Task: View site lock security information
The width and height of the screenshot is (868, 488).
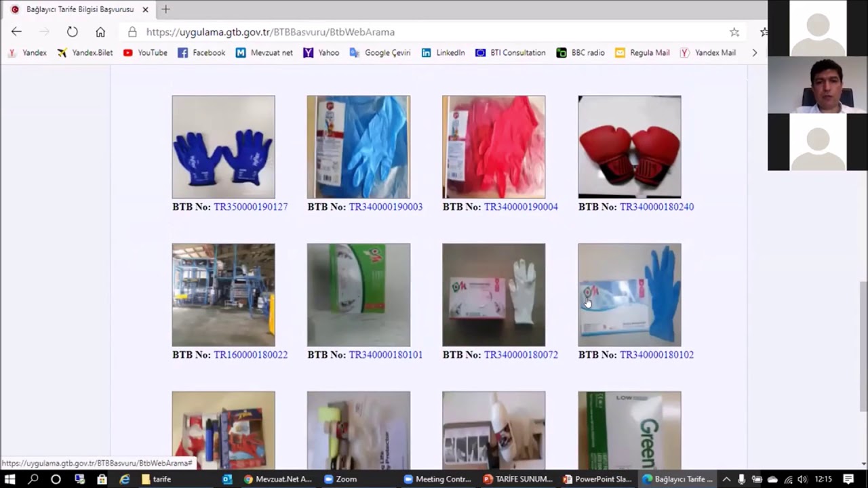Action: tap(132, 32)
